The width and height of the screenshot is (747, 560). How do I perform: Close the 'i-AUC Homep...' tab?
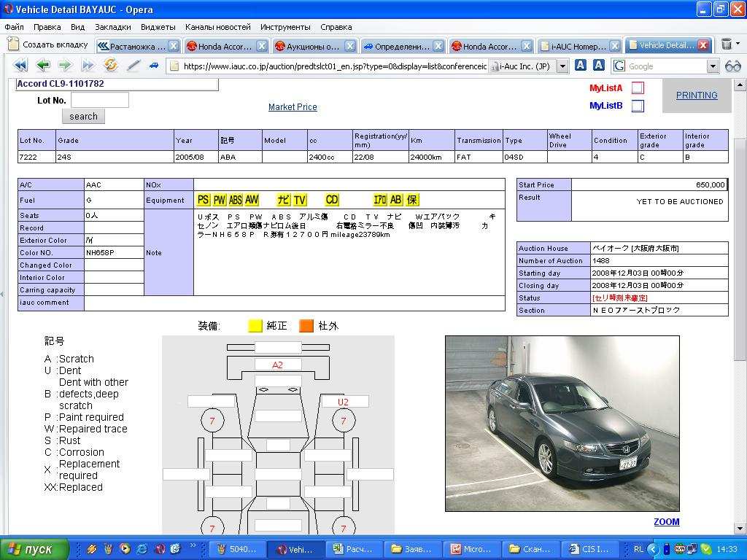[615, 46]
